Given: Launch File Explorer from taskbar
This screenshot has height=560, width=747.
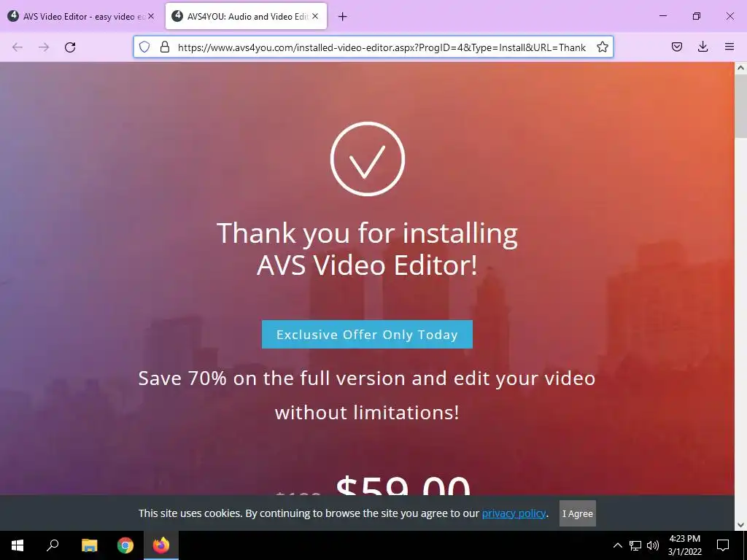Looking at the screenshot, I should (89, 545).
